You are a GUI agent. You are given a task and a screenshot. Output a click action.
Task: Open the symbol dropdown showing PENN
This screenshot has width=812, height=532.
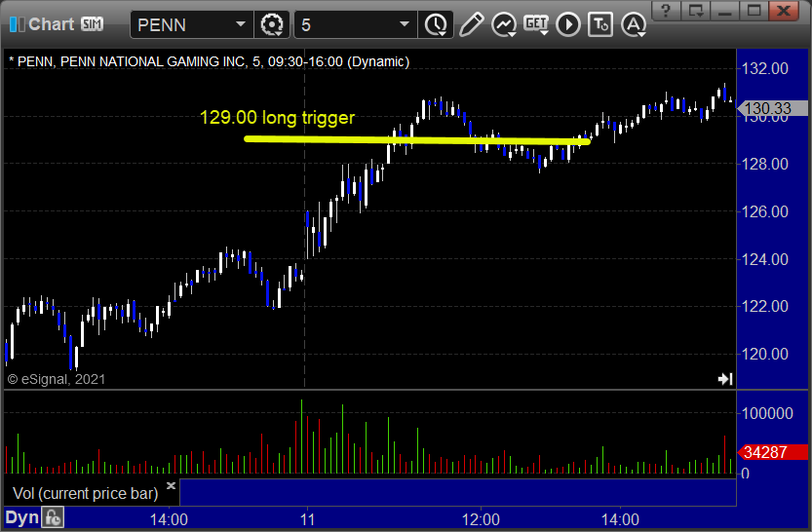(x=240, y=24)
